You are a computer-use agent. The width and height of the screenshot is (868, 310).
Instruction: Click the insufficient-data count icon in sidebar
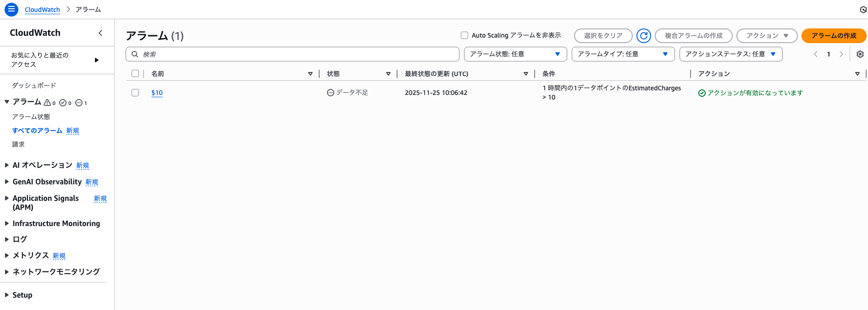78,103
